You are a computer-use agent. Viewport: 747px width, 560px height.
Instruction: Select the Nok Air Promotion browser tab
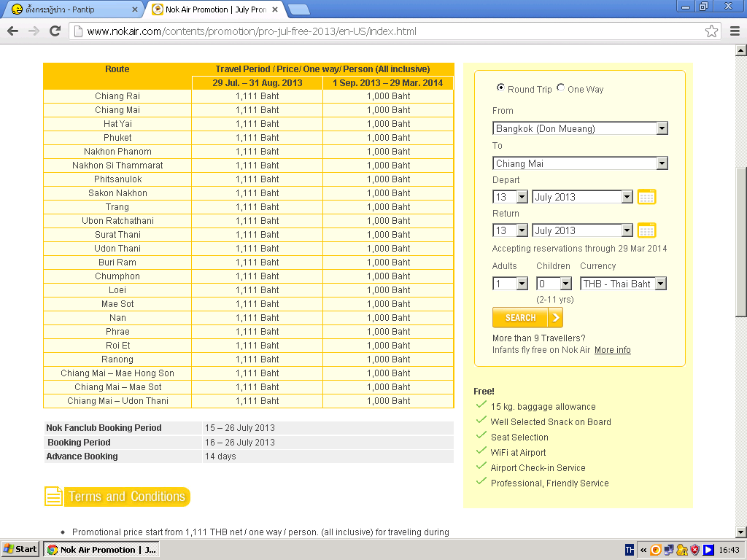click(214, 9)
